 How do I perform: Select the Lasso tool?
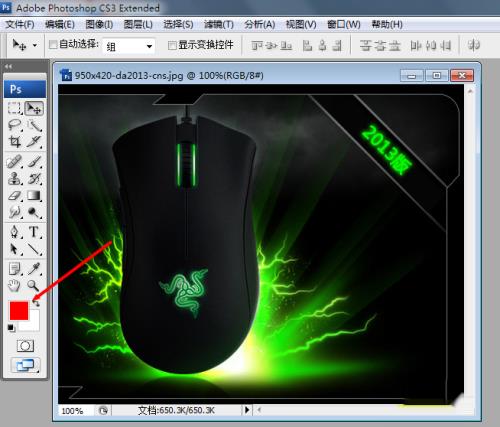pos(14,125)
